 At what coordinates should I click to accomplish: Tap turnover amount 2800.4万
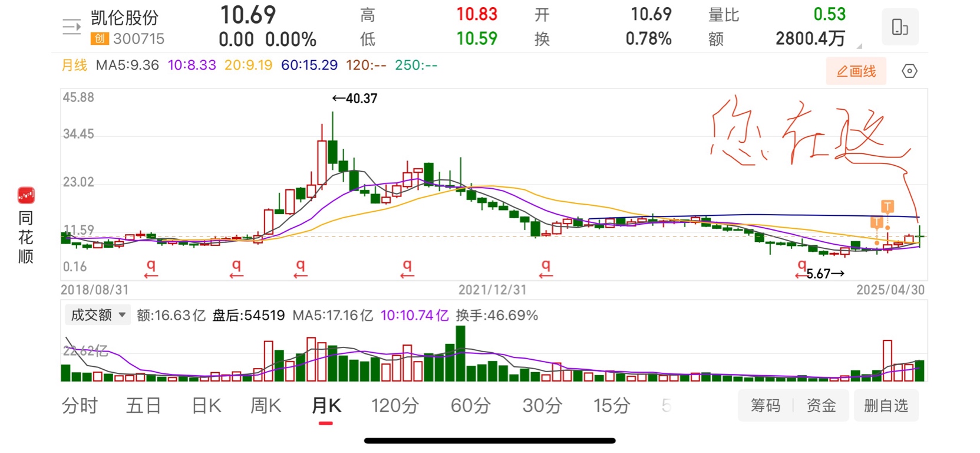pyautogui.click(x=810, y=39)
